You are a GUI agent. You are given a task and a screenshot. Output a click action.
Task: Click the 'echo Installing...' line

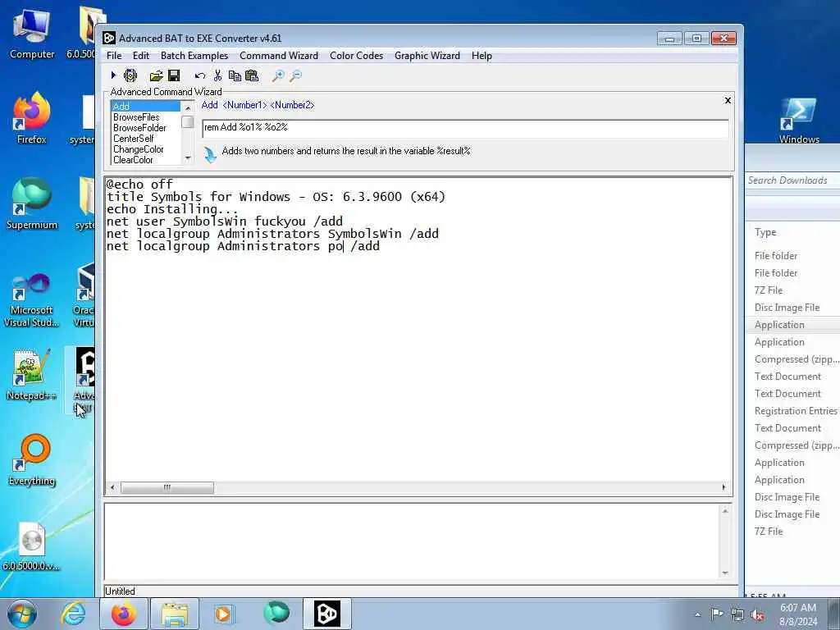click(x=172, y=209)
